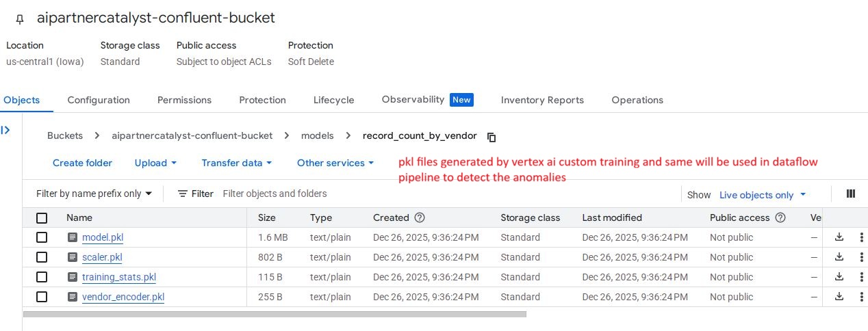Click the pin icon beside bucket name
This screenshot has width=868, height=331.
(19, 19)
